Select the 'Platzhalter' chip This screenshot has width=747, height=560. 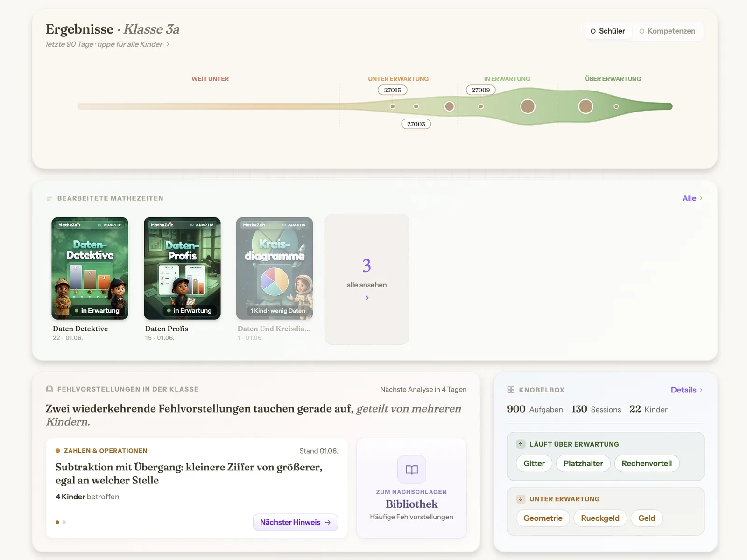pyautogui.click(x=583, y=463)
